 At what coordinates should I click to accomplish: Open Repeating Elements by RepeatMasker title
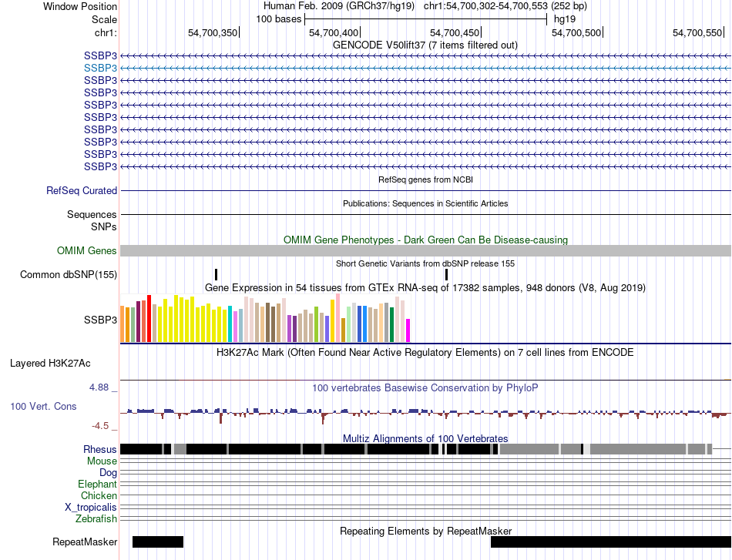pos(425,531)
